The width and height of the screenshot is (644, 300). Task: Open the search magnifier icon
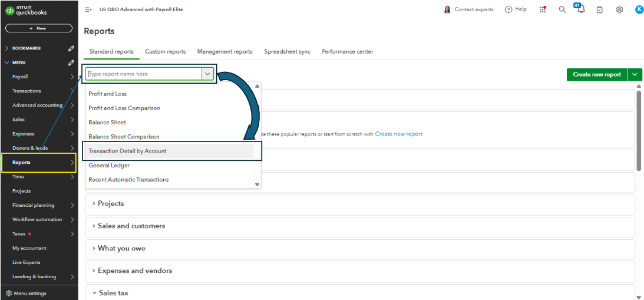[562, 9]
